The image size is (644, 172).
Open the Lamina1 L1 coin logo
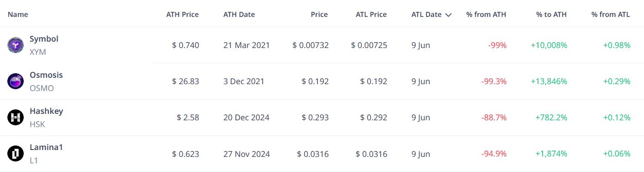16,154
